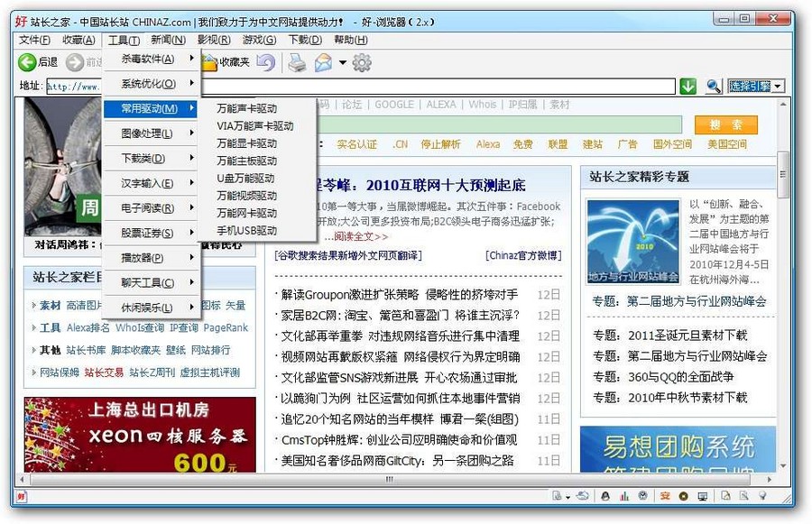Open the 帮助(H) menu
The height and width of the screenshot is (524, 812).
[351, 40]
